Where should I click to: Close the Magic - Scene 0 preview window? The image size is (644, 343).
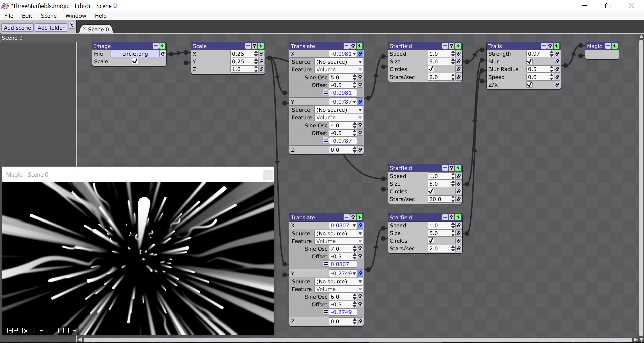click(268, 175)
